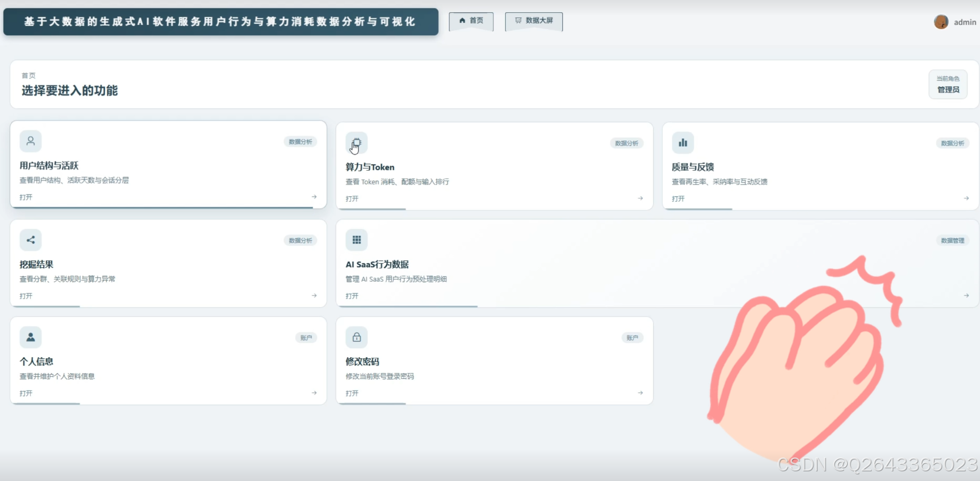980x481 pixels.
Task: Click 打开 on 挖掘结果 card
Action: coord(26,296)
